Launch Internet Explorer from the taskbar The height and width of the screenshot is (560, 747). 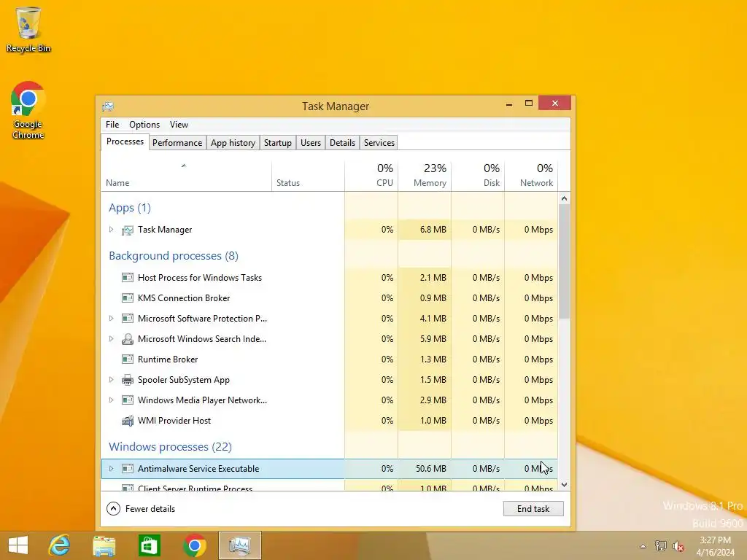(x=60, y=545)
